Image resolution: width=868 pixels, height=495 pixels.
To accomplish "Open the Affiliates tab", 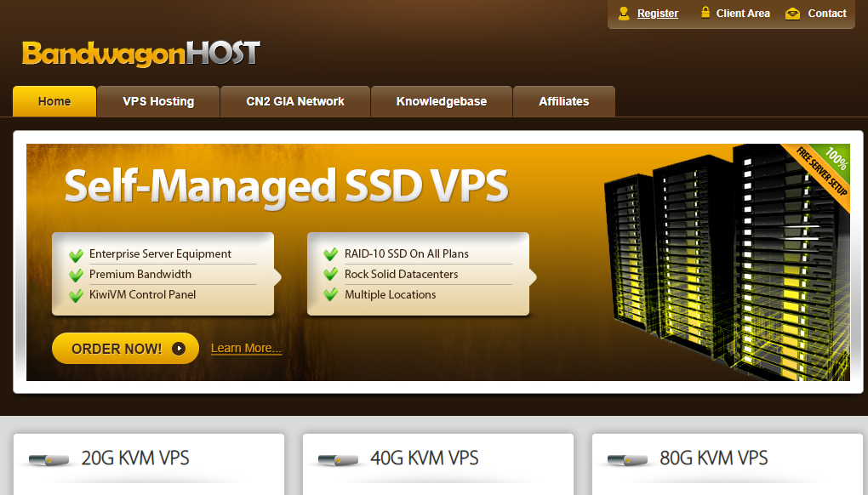I will point(563,101).
